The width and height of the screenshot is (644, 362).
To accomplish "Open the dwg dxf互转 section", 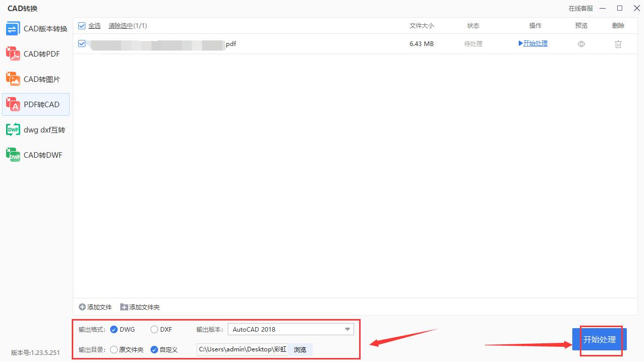I will (36, 130).
